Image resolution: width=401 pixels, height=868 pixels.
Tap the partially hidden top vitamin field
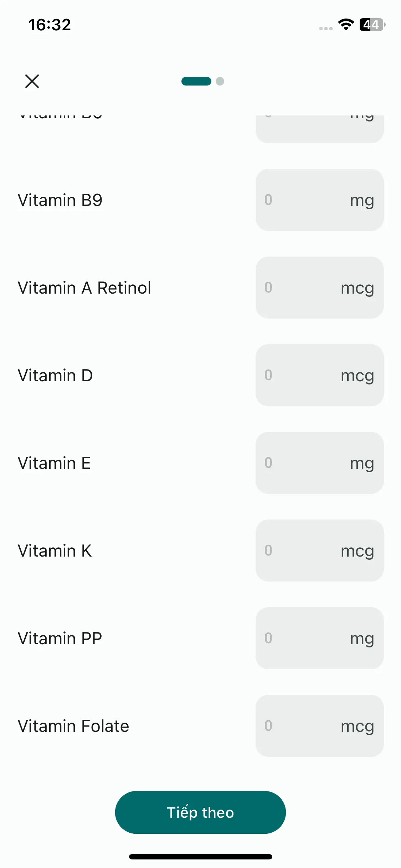pyautogui.click(x=320, y=129)
